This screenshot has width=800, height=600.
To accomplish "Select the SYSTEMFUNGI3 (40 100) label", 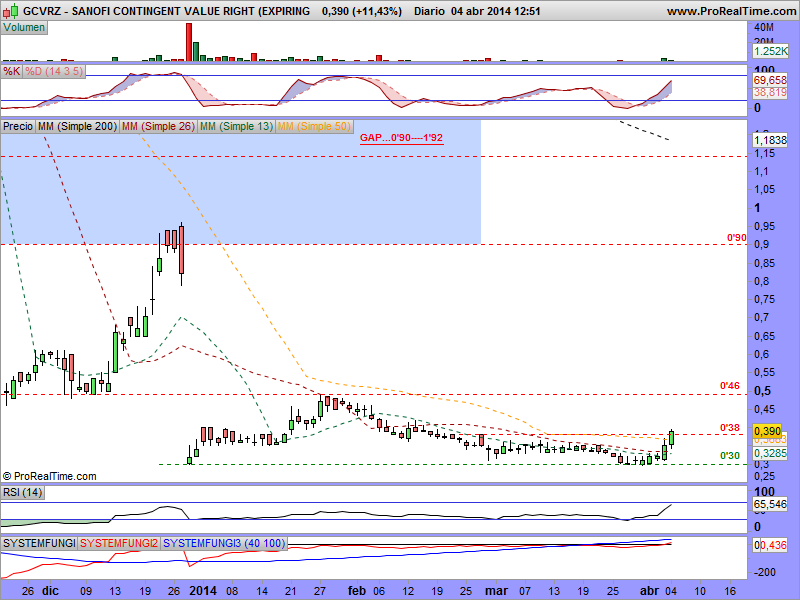I will (224, 543).
